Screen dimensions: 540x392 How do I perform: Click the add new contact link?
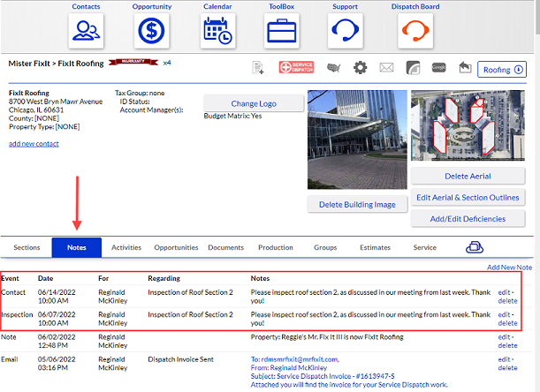[34, 144]
